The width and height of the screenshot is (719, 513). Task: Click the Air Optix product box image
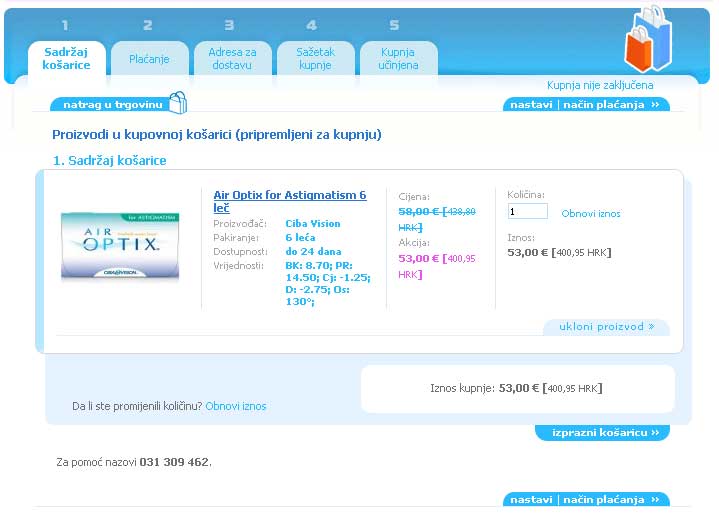[x=120, y=245]
